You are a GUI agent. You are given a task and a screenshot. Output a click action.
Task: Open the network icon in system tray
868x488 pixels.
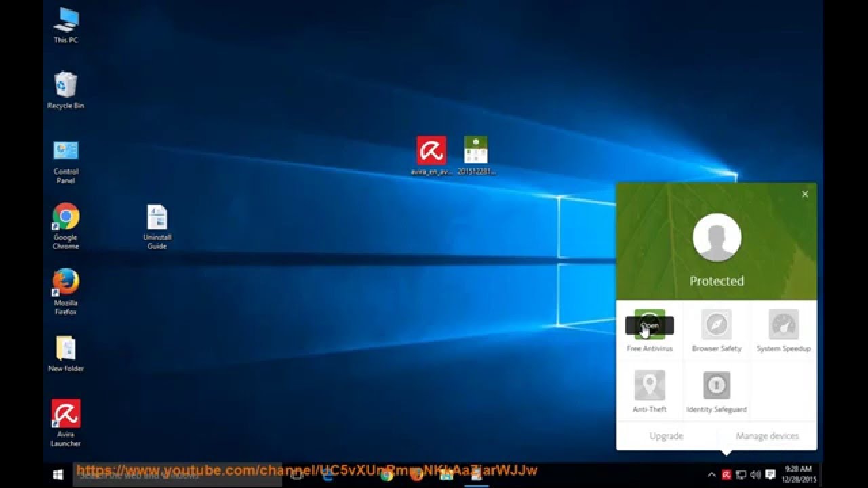741,475
